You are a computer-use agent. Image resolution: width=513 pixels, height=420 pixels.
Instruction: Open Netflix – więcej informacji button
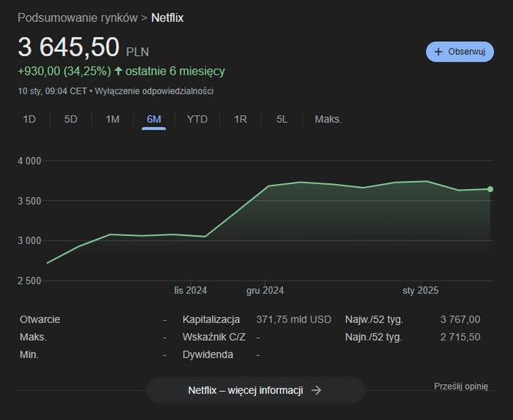[x=256, y=390]
